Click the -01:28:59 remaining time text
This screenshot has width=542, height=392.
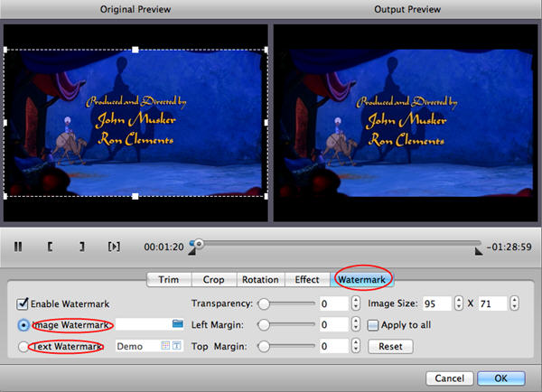pyautogui.click(x=509, y=247)
